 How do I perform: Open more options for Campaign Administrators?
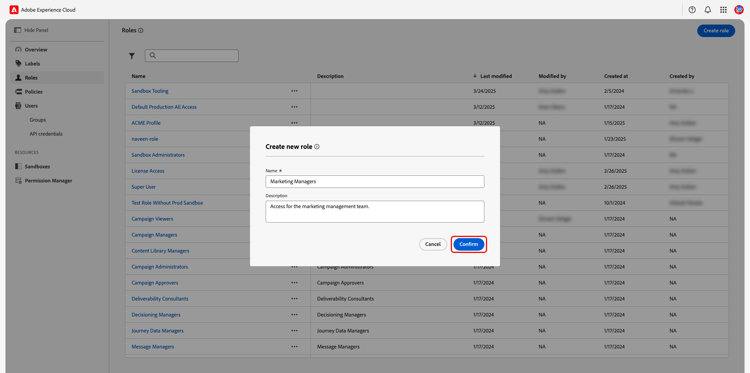pos(294,267)
